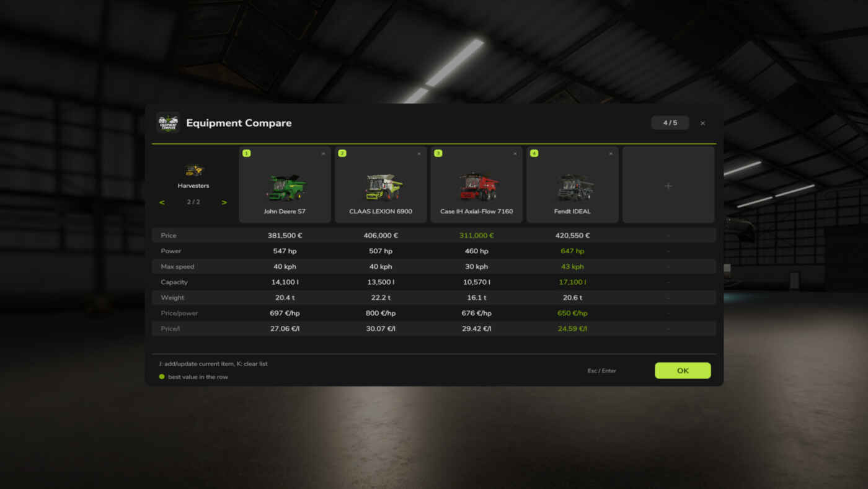Image resolution: width=868 pixels, height=489 pixels.
Task: Select the CLAAS LEXION 6900 thumbnail
Action: (x=384, y=187)
